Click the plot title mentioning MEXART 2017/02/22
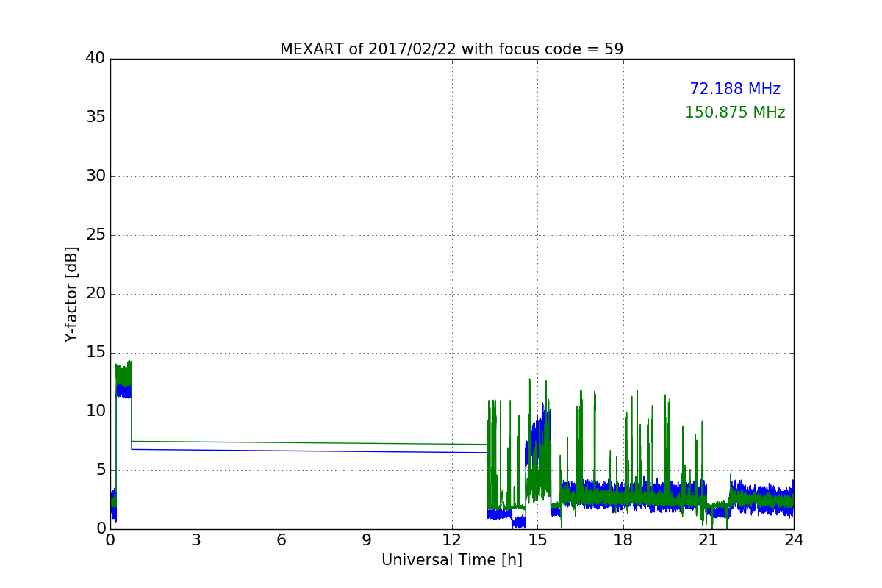The width and height of the screenshot is (882, 588). (451, 49)
